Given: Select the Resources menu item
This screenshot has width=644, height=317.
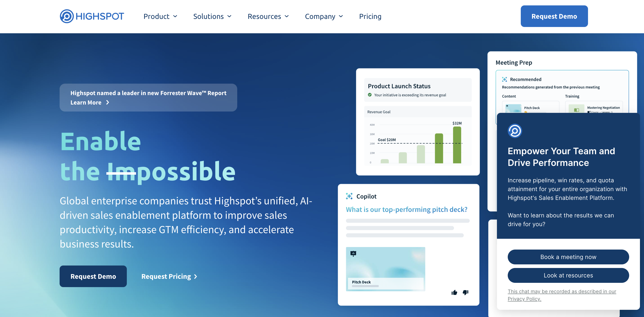Looking at the screenshot, I should click(268, 16).
